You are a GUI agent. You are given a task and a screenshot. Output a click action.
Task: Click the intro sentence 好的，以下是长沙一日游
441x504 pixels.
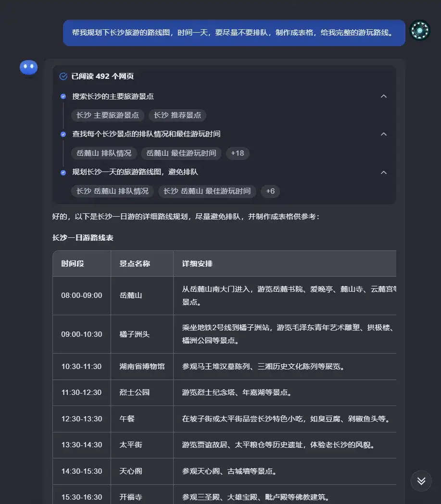point(186,217)
